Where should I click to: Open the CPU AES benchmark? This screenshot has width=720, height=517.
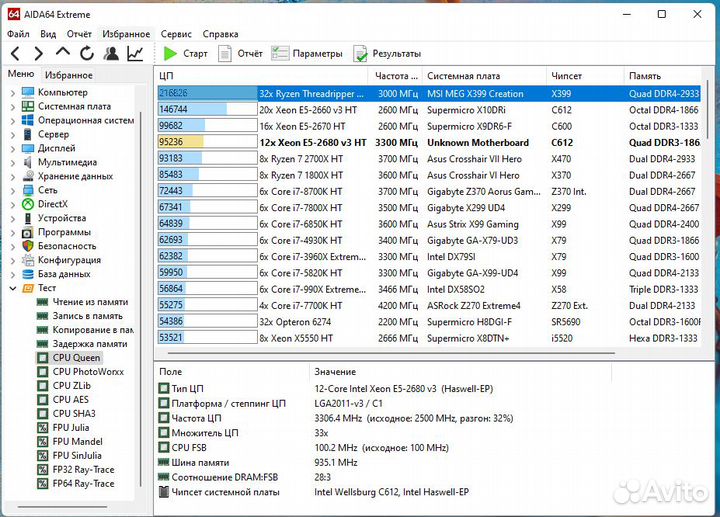[63, 399]
